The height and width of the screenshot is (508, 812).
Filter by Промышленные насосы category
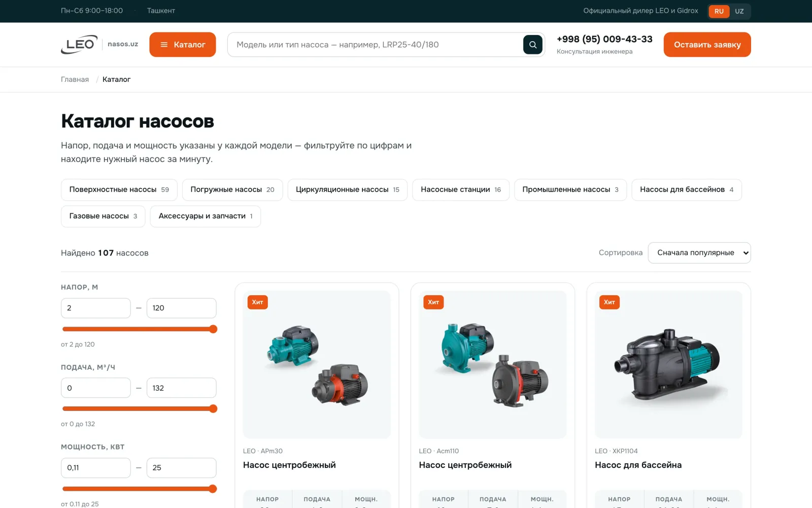coord(570,190)
